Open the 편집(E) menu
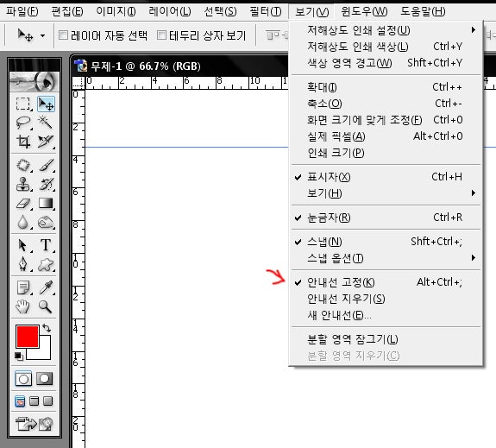The image size is (496, 448). [67, 12]
